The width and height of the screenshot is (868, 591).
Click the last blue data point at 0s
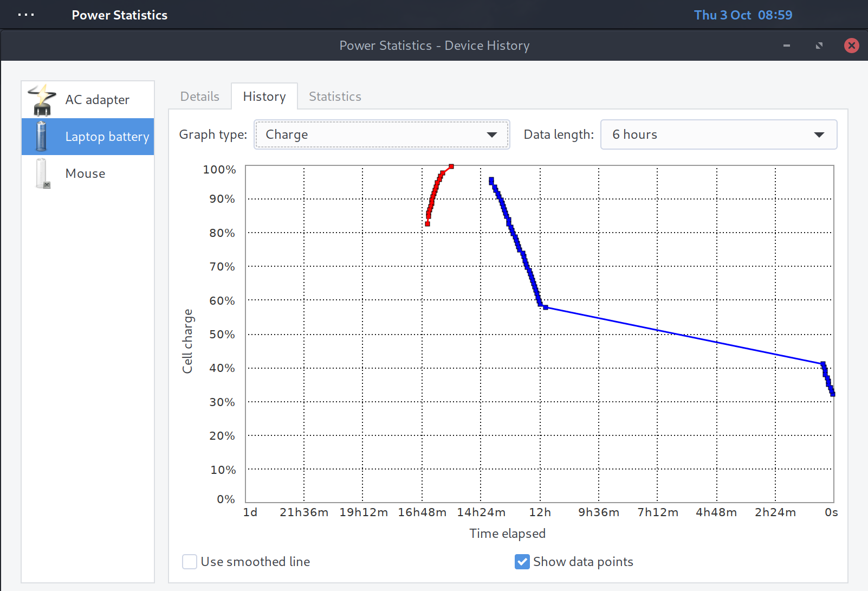tap(833, 394)
